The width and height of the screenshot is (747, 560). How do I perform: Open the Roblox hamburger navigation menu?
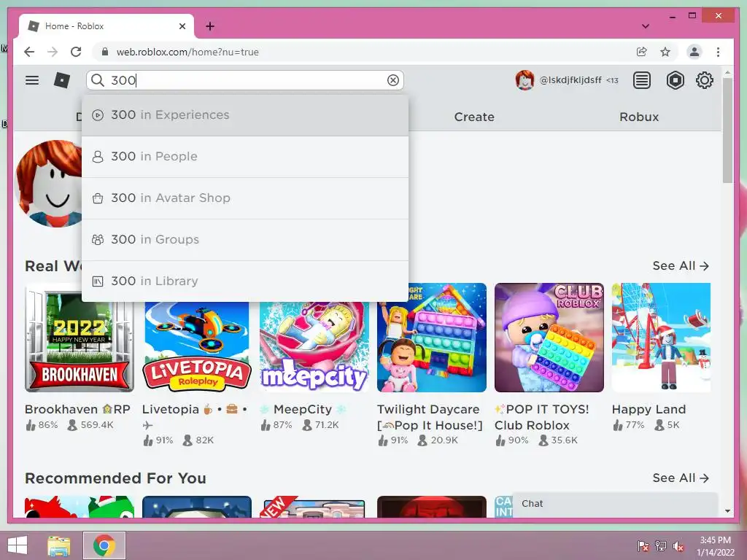click(32, 80)
